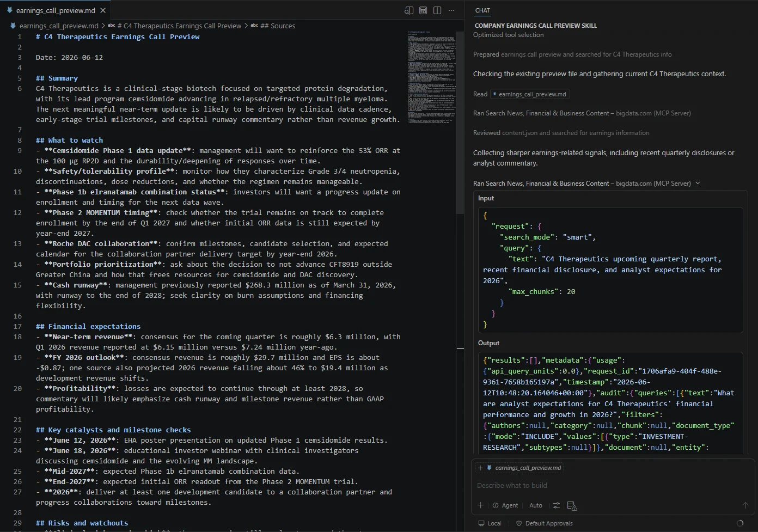Open the Local session target picker
This screenshot has width=758, height=532.
(x=490, y=523)
